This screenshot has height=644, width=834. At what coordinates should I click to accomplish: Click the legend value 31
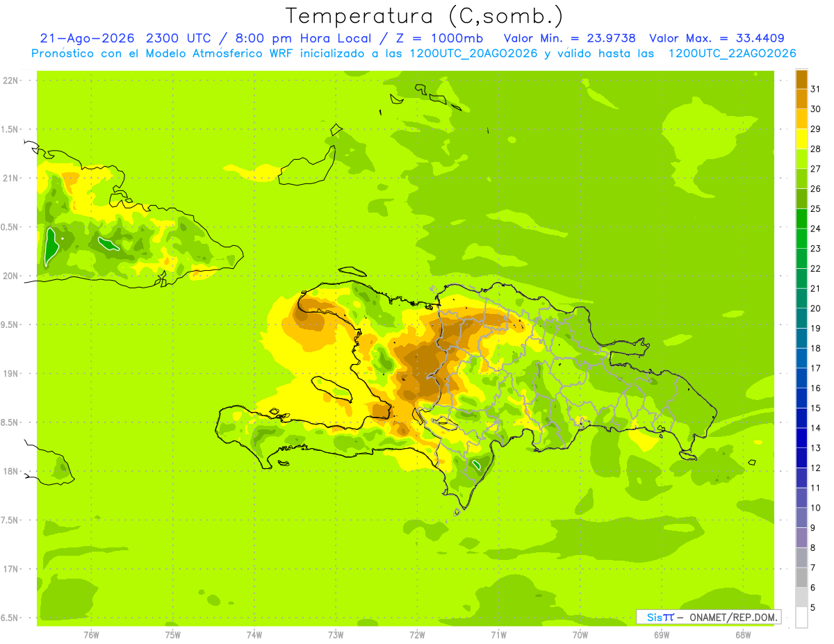click(x=816, y=89)
